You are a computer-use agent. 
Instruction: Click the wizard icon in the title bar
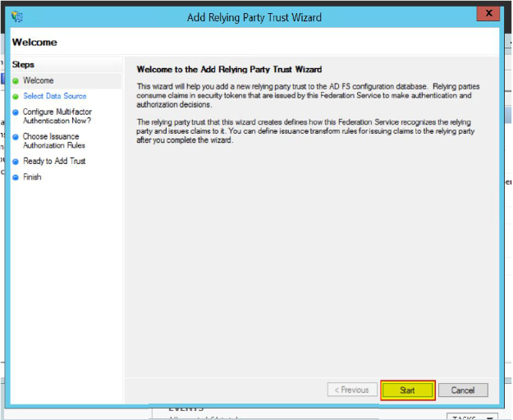17,16
